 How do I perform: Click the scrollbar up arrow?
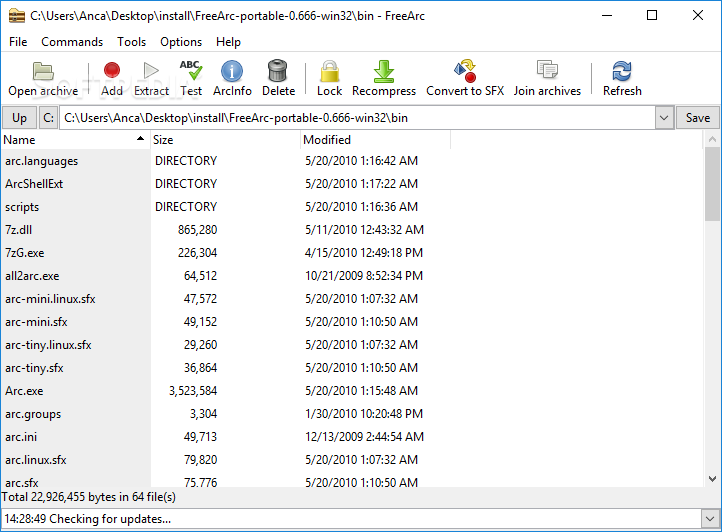[x=712, y=139]
